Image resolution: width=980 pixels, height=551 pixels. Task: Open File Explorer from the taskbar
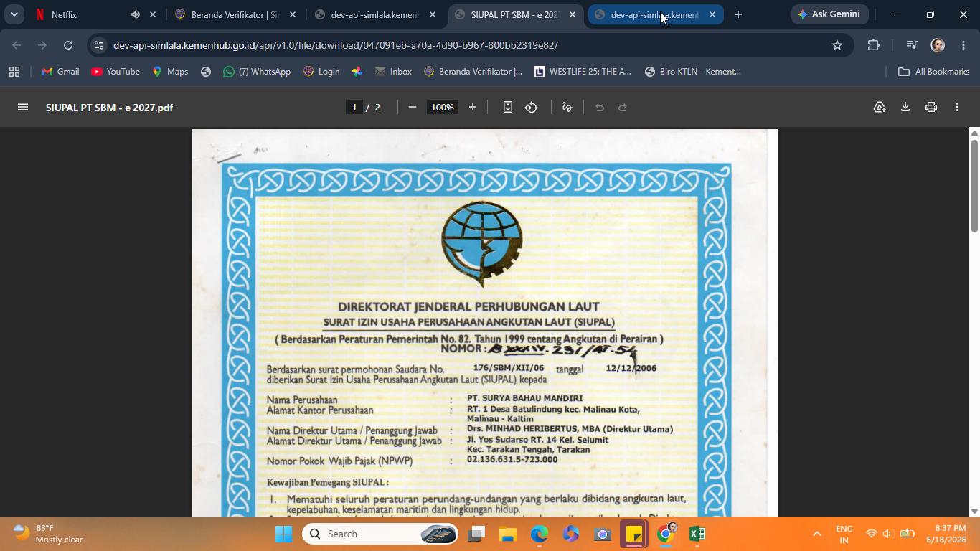pos(508,534)
